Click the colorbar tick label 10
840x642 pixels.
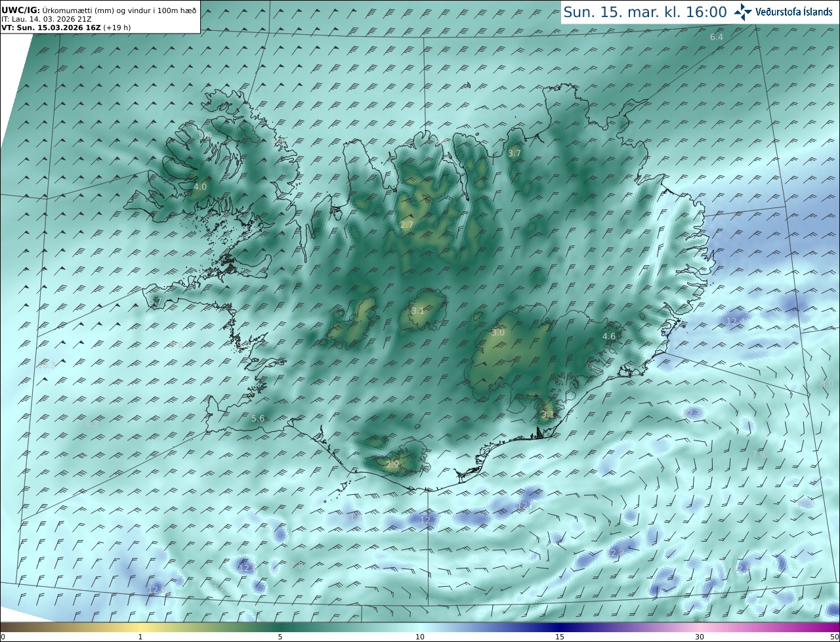click(x=420, y=637)
